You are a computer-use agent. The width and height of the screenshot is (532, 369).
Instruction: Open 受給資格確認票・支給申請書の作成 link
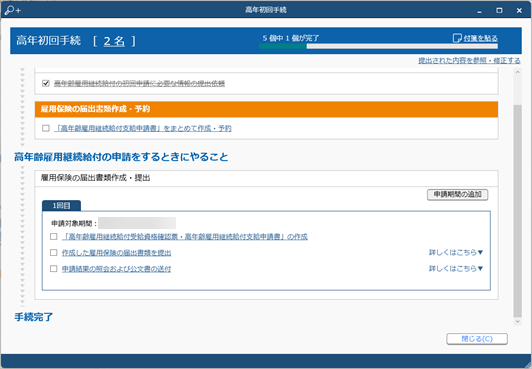185,236
